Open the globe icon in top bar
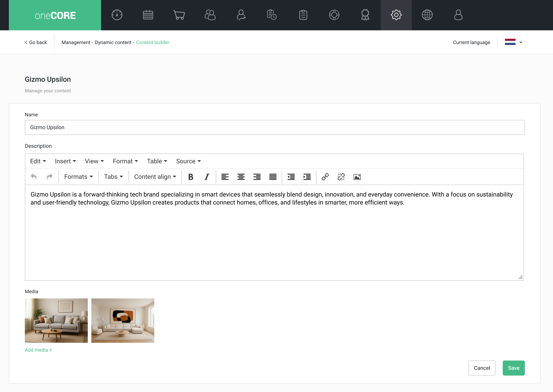 pos(427,15)
